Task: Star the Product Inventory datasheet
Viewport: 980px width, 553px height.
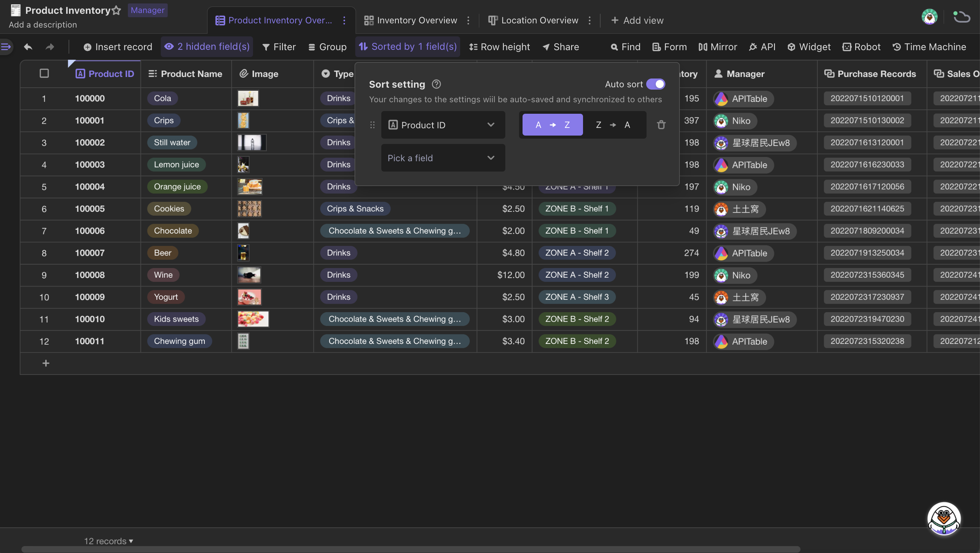Action: (116, 10)
